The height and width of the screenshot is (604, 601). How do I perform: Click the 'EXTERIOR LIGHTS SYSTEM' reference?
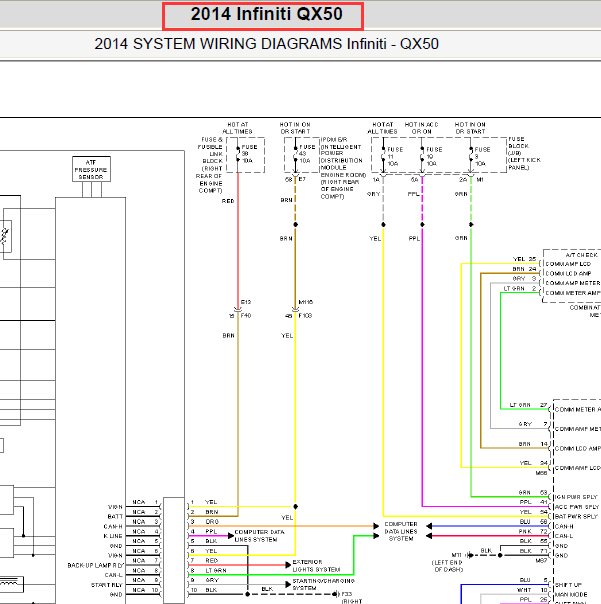(316, 566)
